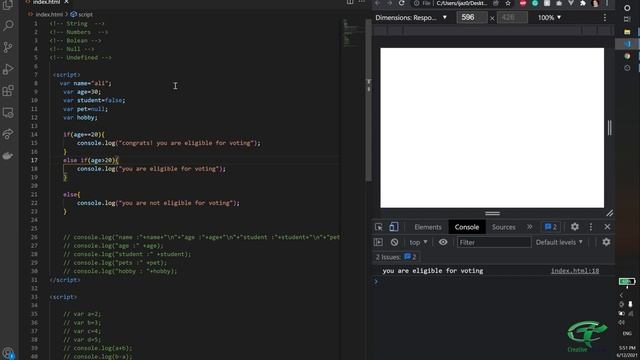Grab the viewport right-edge resize handle

pyautogui.click(x=609, y=128)
